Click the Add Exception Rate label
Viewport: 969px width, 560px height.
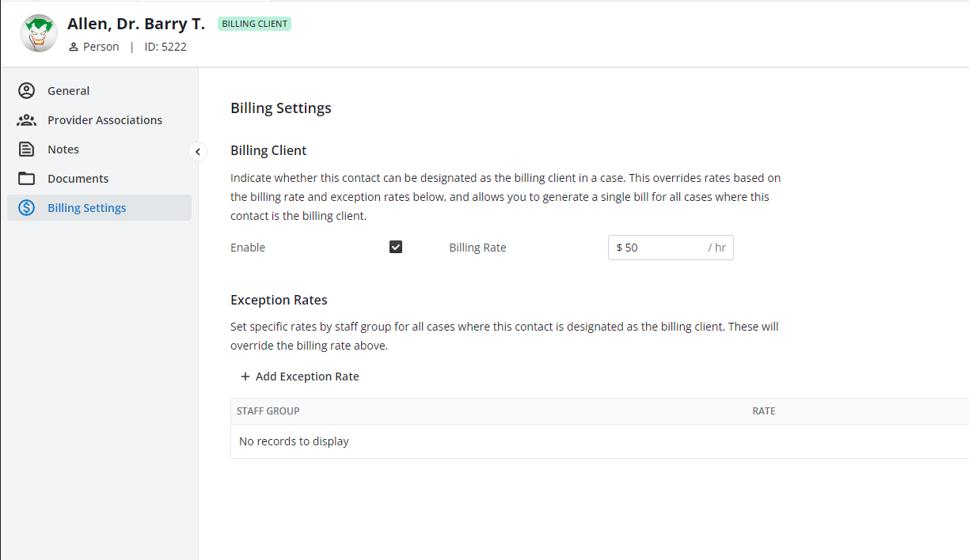(307, 376)
